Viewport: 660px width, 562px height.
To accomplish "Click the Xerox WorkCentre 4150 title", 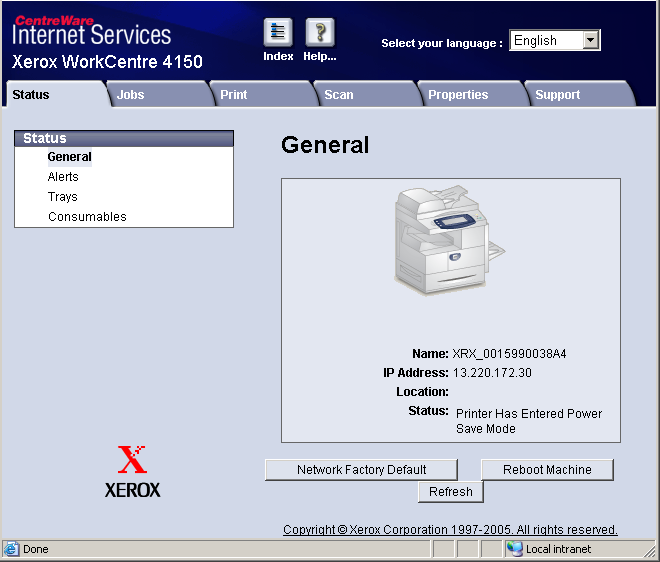I will click(107, 62).
